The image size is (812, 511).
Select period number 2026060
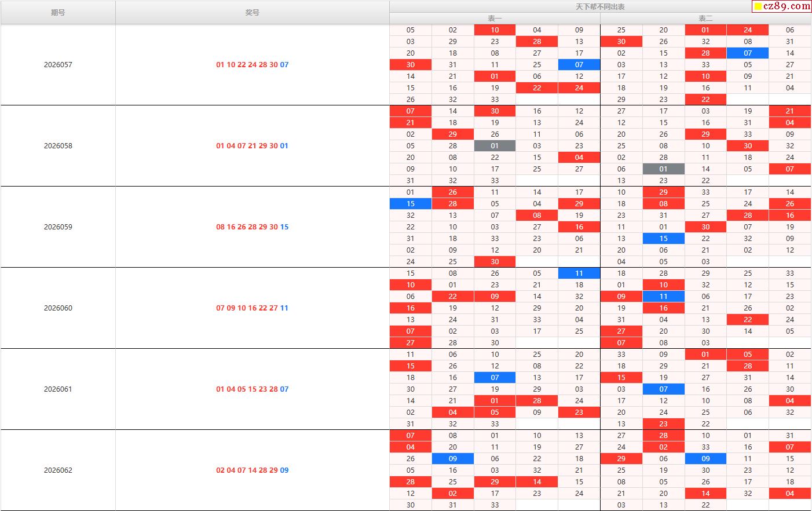[x=58, y=308]
